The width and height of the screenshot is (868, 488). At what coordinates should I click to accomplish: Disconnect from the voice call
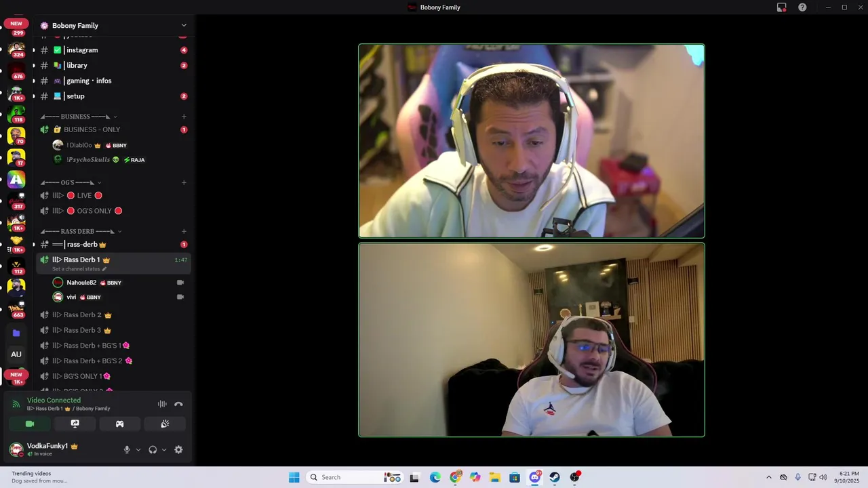(x=178, y=404)
